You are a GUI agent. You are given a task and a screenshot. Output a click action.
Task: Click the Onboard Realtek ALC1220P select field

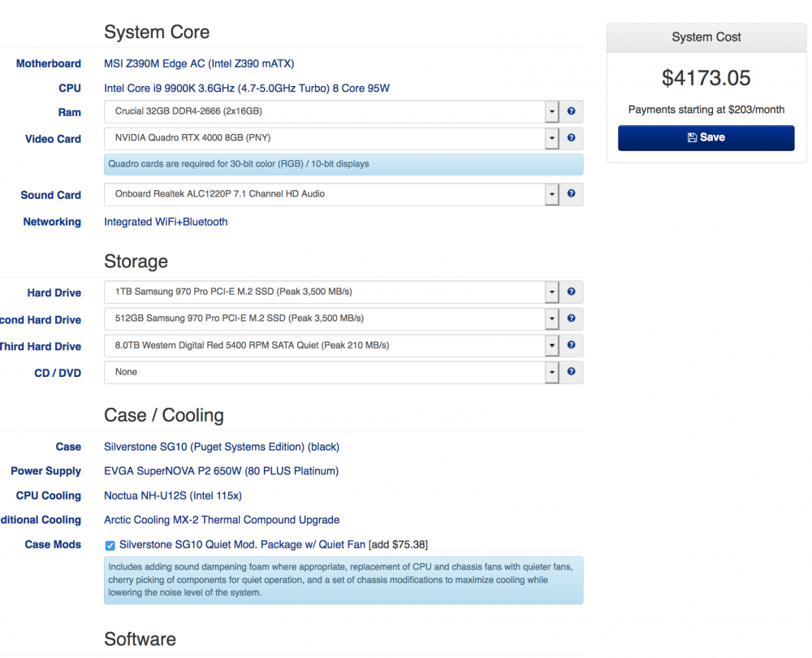point(331,194)
